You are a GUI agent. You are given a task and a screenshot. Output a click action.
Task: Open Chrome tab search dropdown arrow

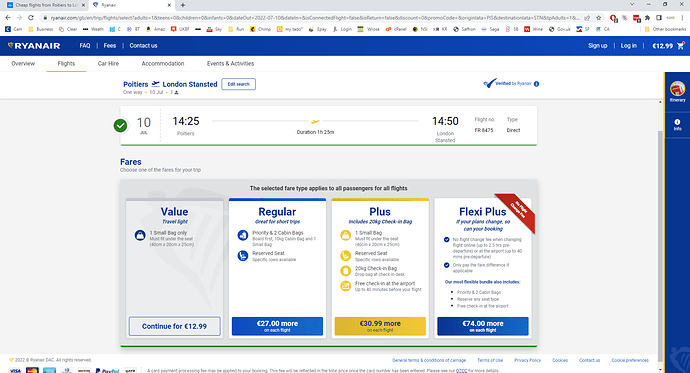pyautogui.click(x=632, y=4)
